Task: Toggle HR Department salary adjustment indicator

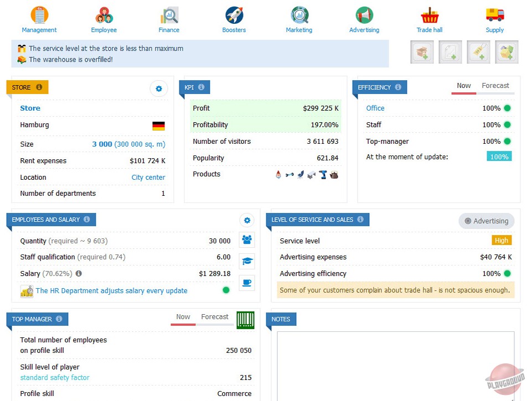Action: 226,290
